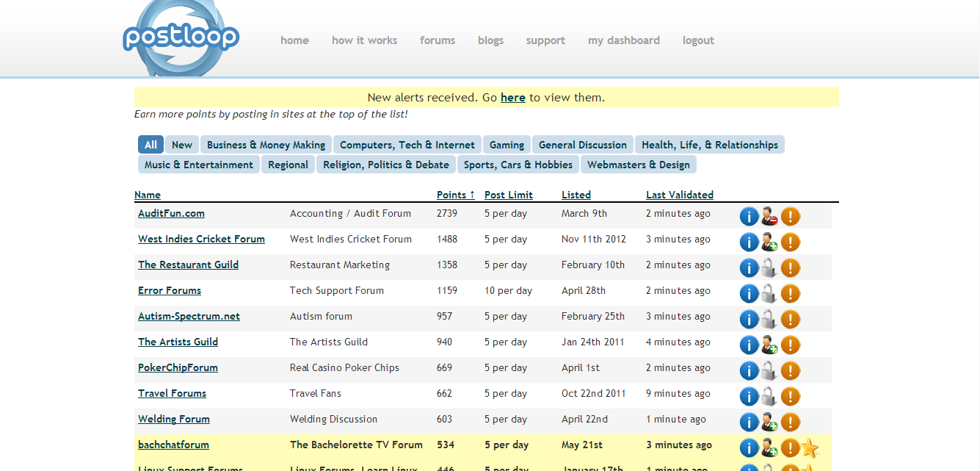Click the info icon for The Artists Guild
Viewport: 980px width, 471px height.
(749, 345)
